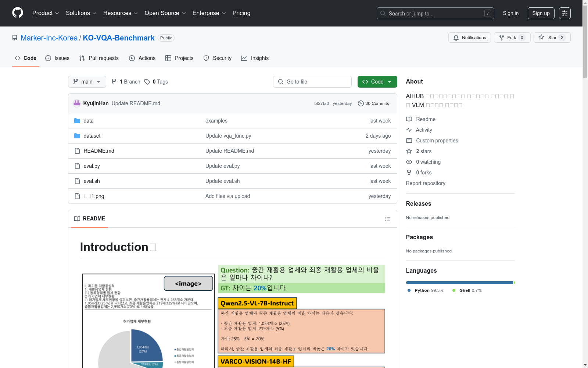588x368 pixels.
Task: View the 30 Commits history
Action: [x=373, y=103]
